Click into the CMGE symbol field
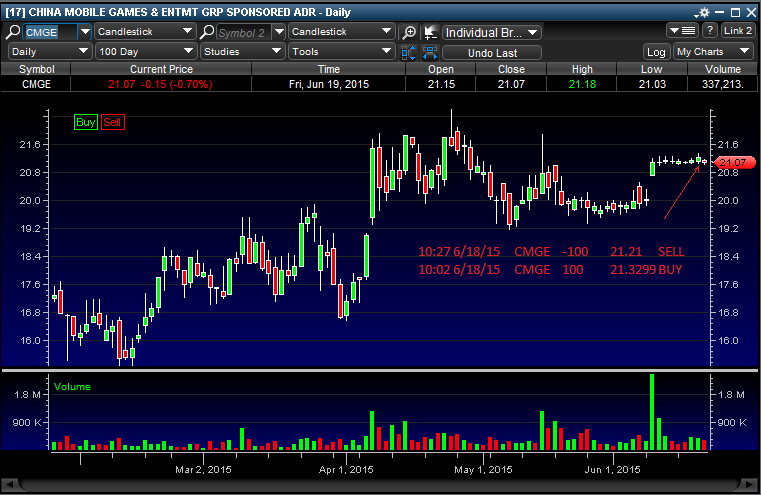The height and width of the screenshot is (495, 761). tap(50, 33)
